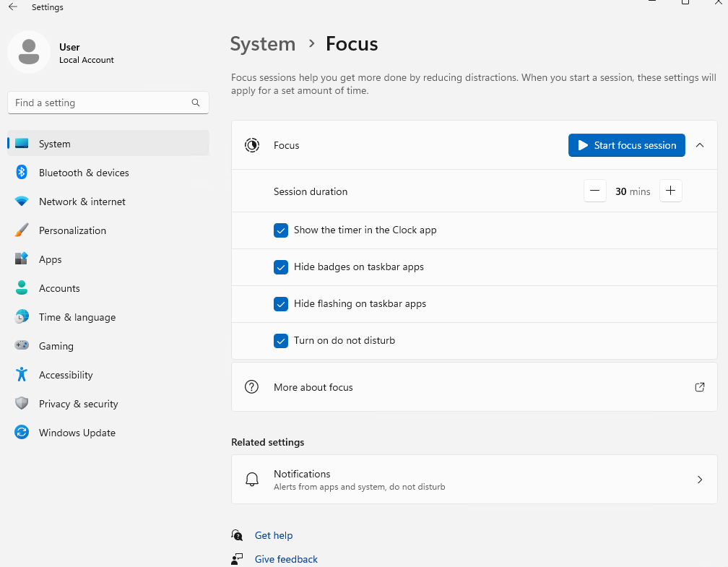The height and width of the screenshot is (567, 728).
Task: Click the Accessibility figure icon
Action: tap(22, 375)
